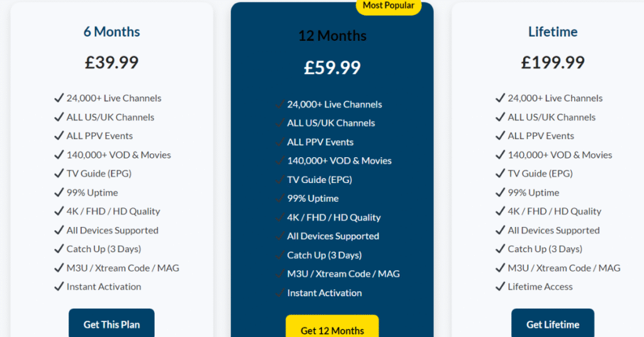Click the Most Popular badge
644x337 pixels.
click(x=388, y=6)
